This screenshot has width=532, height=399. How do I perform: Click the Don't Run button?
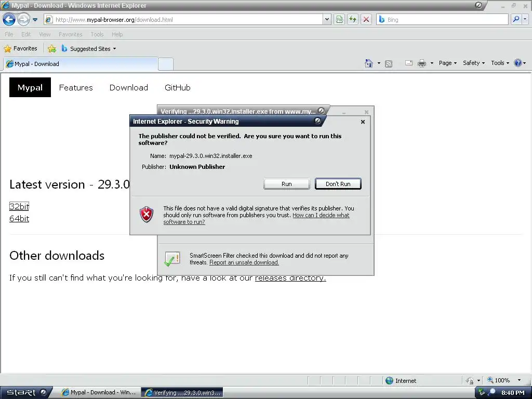[338, 184]
